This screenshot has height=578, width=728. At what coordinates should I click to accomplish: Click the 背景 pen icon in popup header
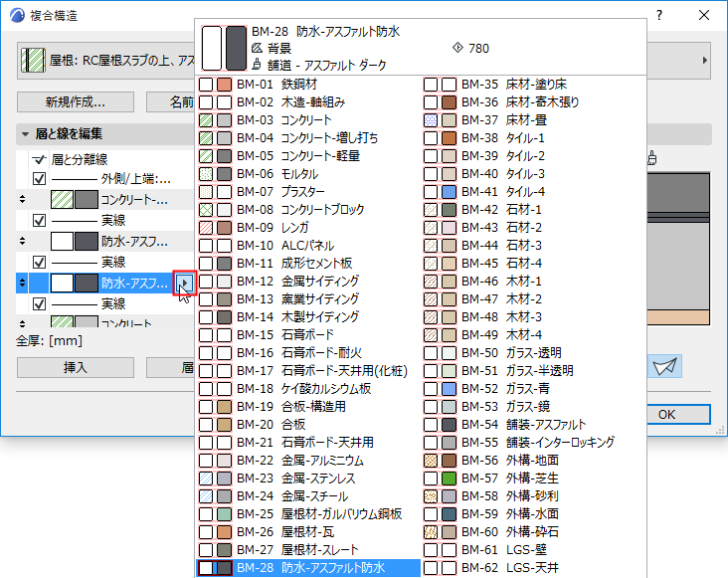(257, 49)
